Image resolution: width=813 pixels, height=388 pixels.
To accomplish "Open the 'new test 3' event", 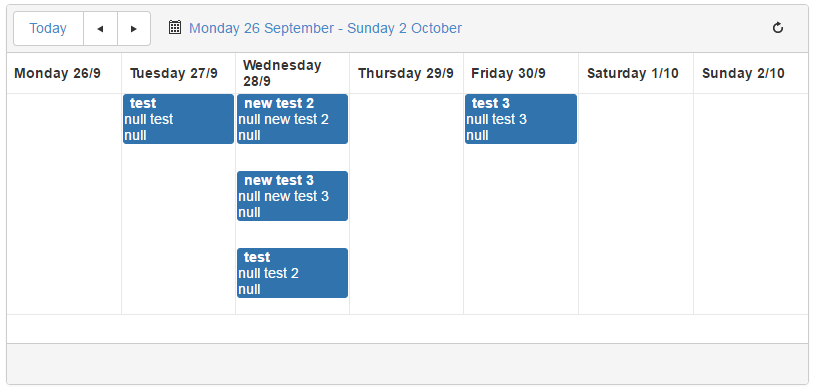I will tap(292, 196).
